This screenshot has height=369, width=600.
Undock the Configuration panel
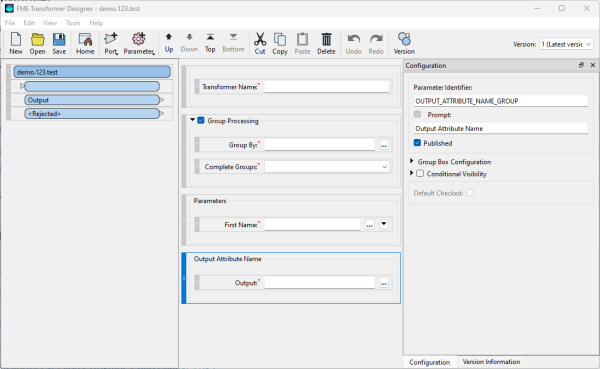[x=581, y=65]
